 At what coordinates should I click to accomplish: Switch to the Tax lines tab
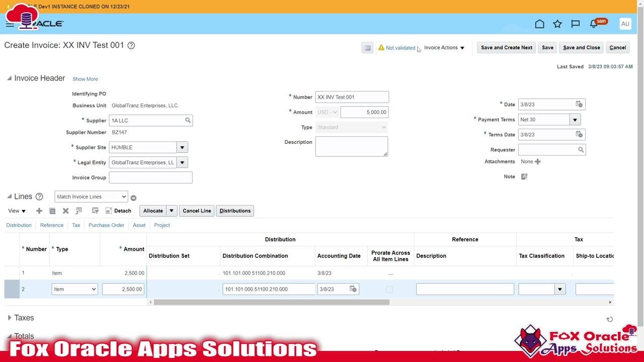(76, 225)
